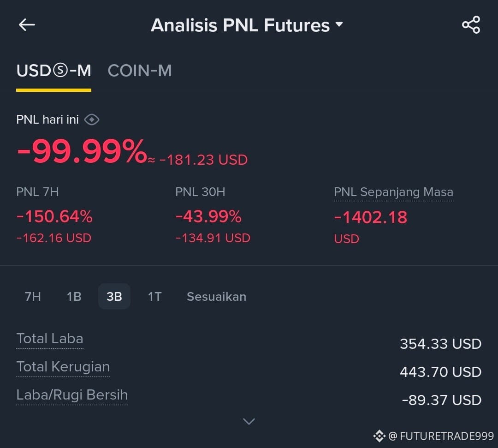
Task: Tap the Total Laba label
Action: click(x=50, y=339)
